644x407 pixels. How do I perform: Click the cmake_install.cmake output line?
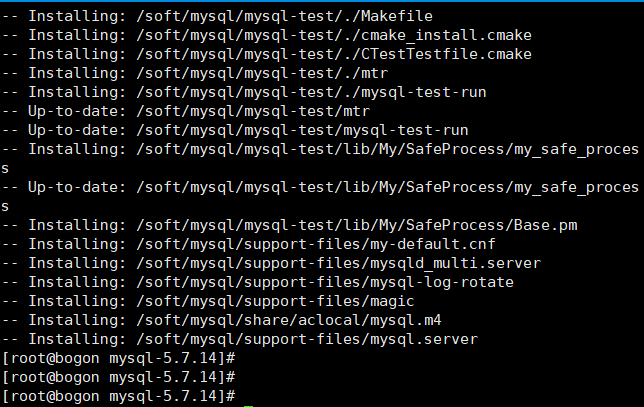pyautogui.click(x=267, y=35)
